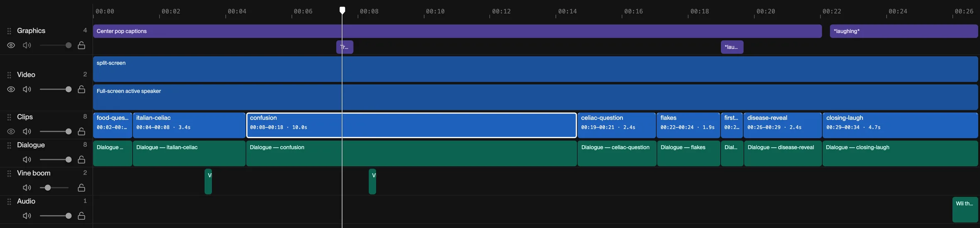Select the long *laughing* graphics clip

(x=904, y=31)
